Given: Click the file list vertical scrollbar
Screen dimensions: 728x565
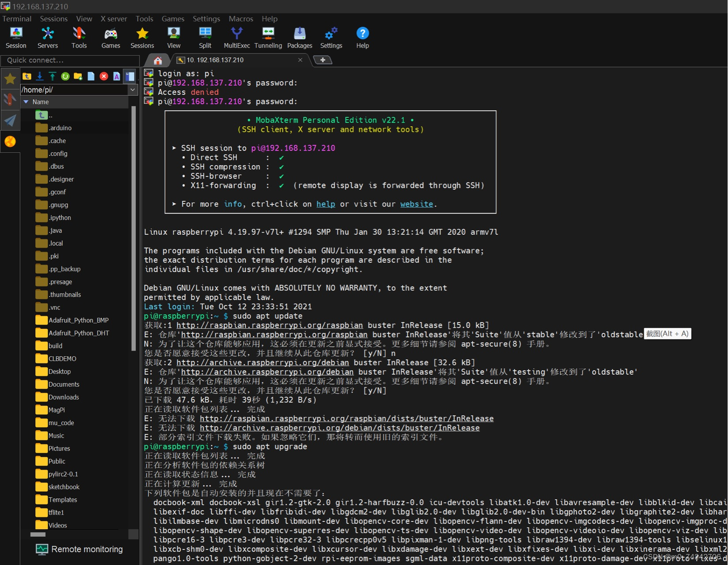Looking at the screenshot, I should click(x=134, y=228).
